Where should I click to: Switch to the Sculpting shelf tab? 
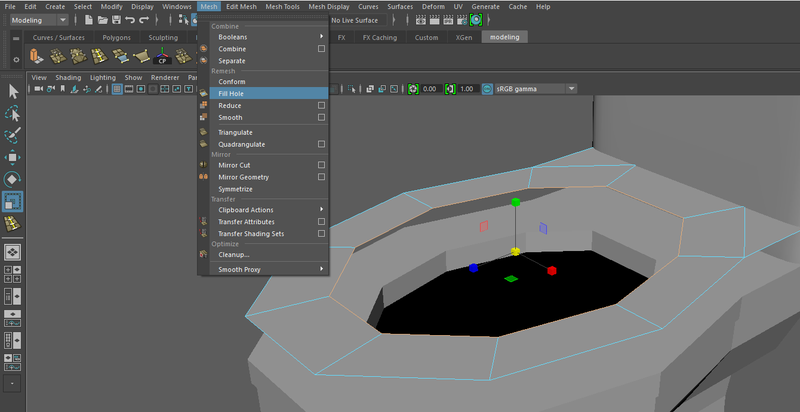(163, 37)
